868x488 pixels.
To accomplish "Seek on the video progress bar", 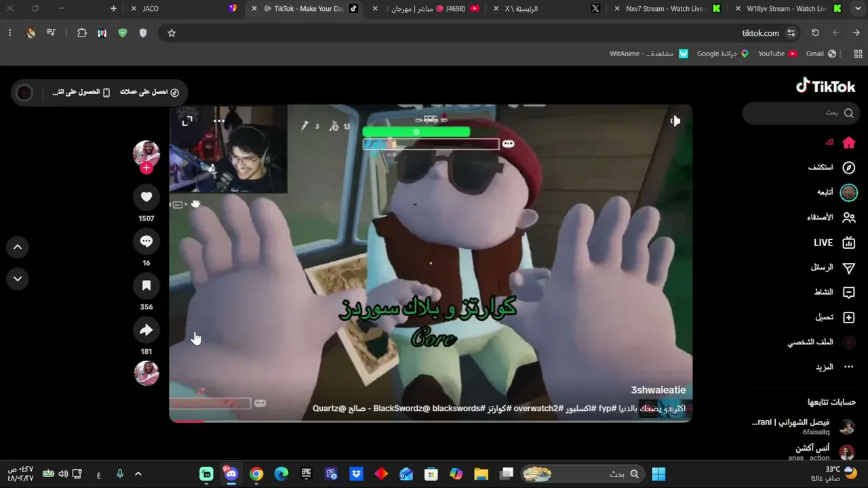I will (431, 421).
